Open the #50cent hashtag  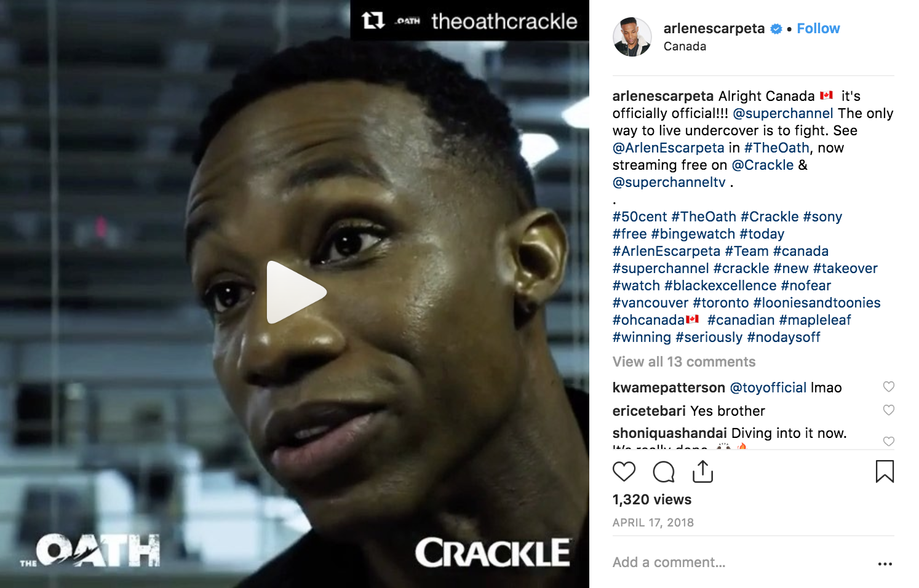pyautogui.click(x=640, y=217)
